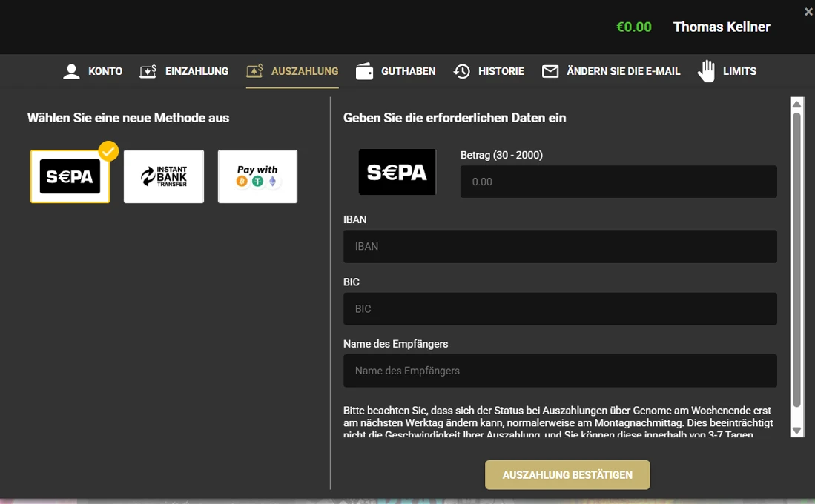The image size is (815, 504).
Task: Click the Auszahlung withdrawal icon
Action: point(254,71)
